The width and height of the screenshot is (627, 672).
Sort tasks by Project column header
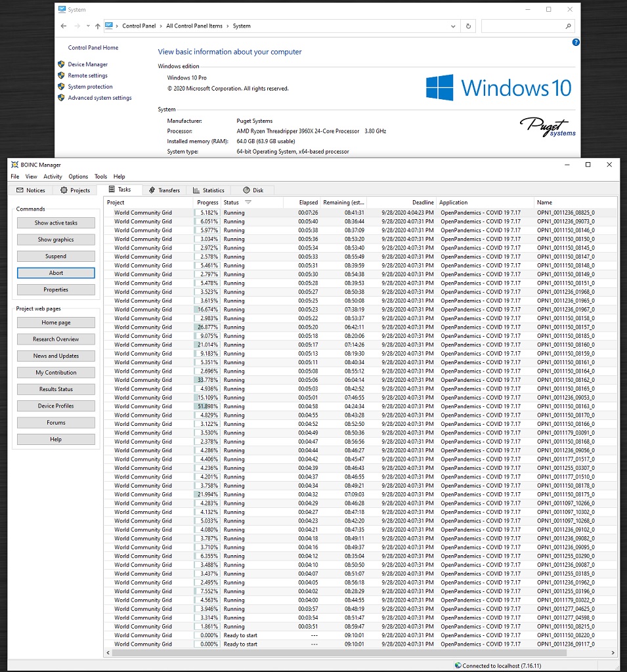click(148, 202)
